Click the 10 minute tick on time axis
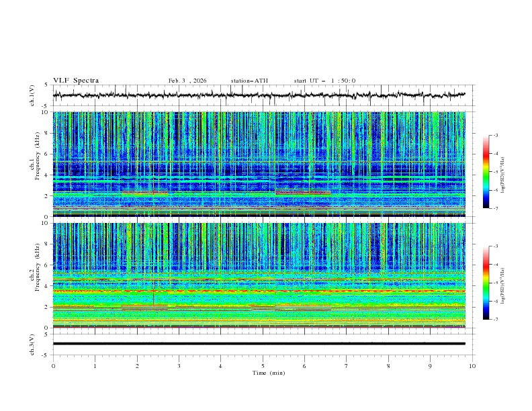 (x=472, y=366)
